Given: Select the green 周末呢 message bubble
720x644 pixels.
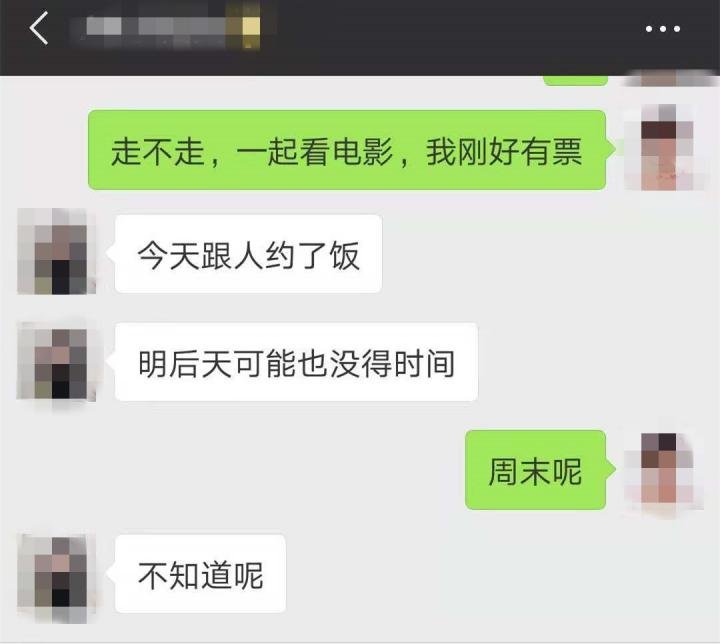Looking at the screenshot, I should tap(535, 470).
